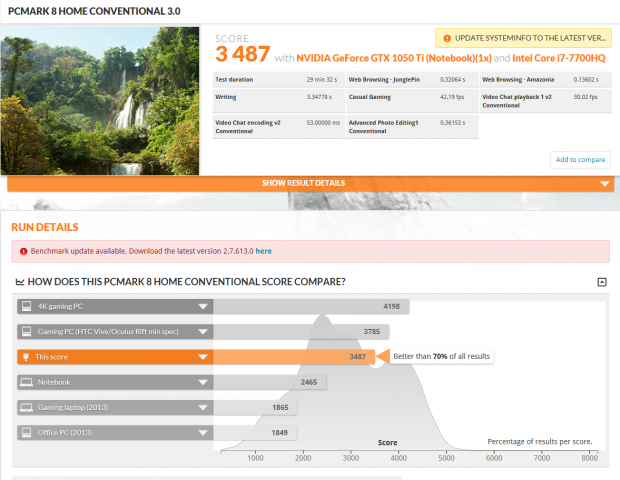Click the laptop icon on the Notebook row
Viewport: 620px width, 480px height.
[26, 382]
